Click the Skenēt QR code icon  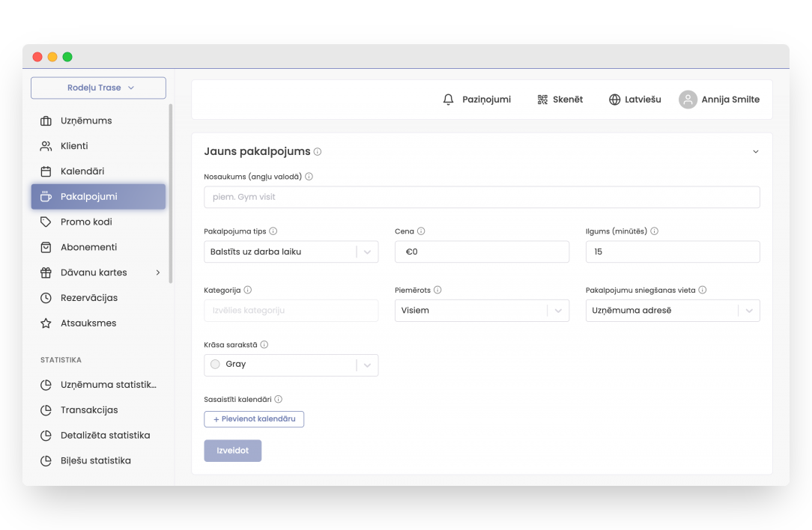click(x=542, y=100)
